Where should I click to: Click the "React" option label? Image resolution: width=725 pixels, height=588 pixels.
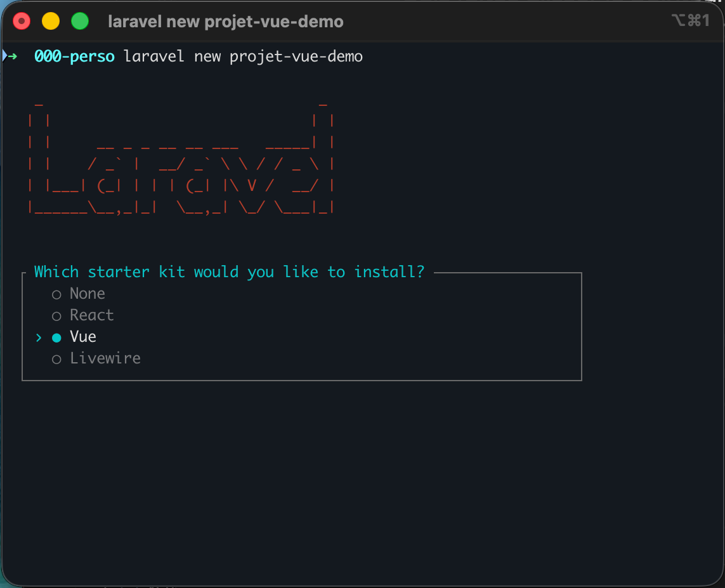92,315
